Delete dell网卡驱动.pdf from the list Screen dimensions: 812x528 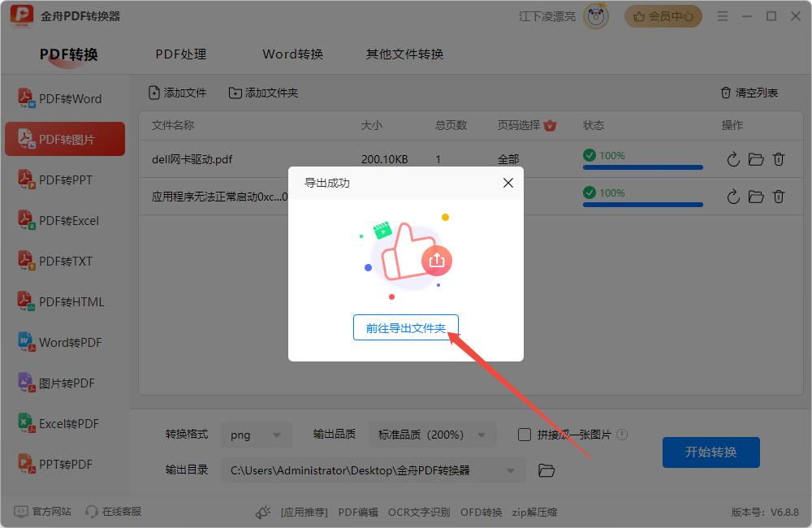[x=779, y=159]
